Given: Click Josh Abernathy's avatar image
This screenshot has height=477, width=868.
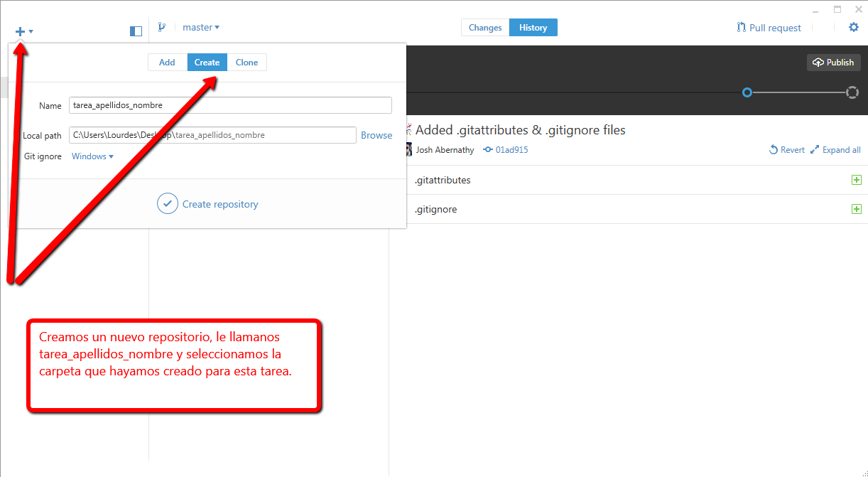Looking at the screenshot, I should pos(408,149).
